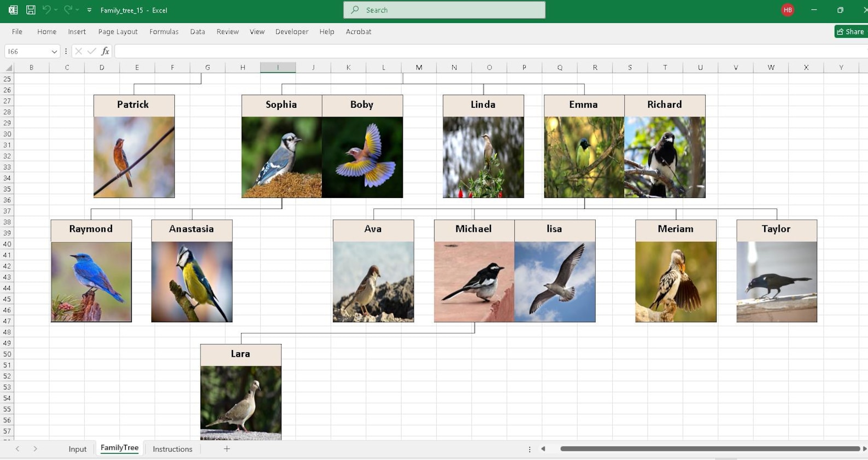
Task: Click the Save icon in title bar
Action: pyautogui.click(x=31, y=10)
